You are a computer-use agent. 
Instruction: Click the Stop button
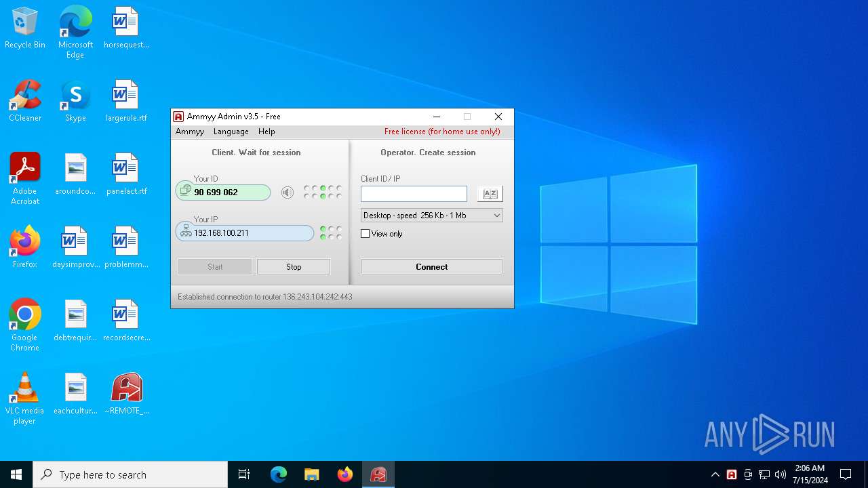click(x=294, y=267)
